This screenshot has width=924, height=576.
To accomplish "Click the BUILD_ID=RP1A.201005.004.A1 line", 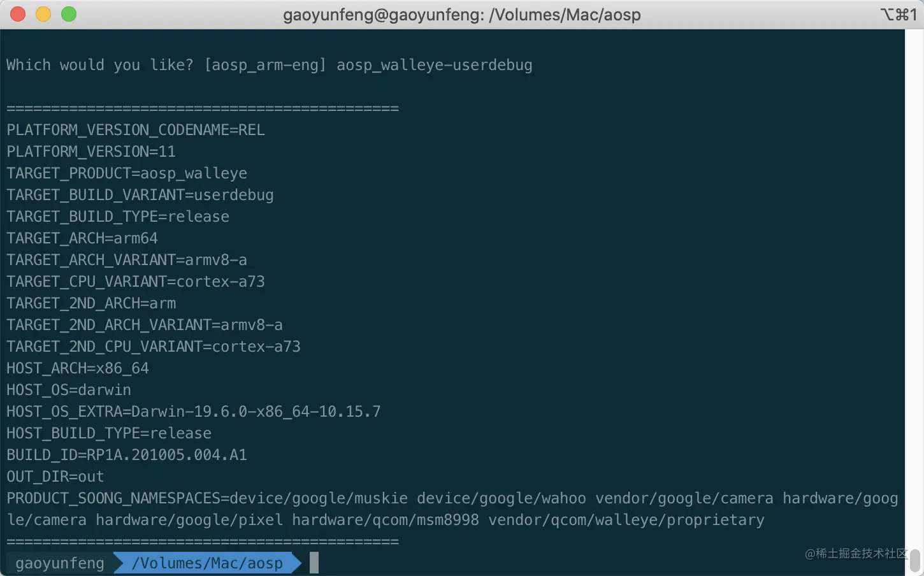I will (127, 455).
